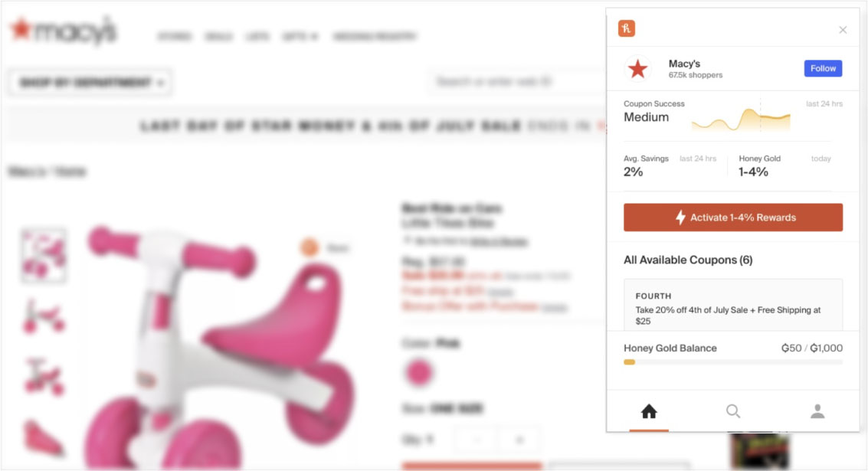This screenshot has width=868, height=471.
Task: Activate 1-4% Rewards
Action: tap(733, 217)
